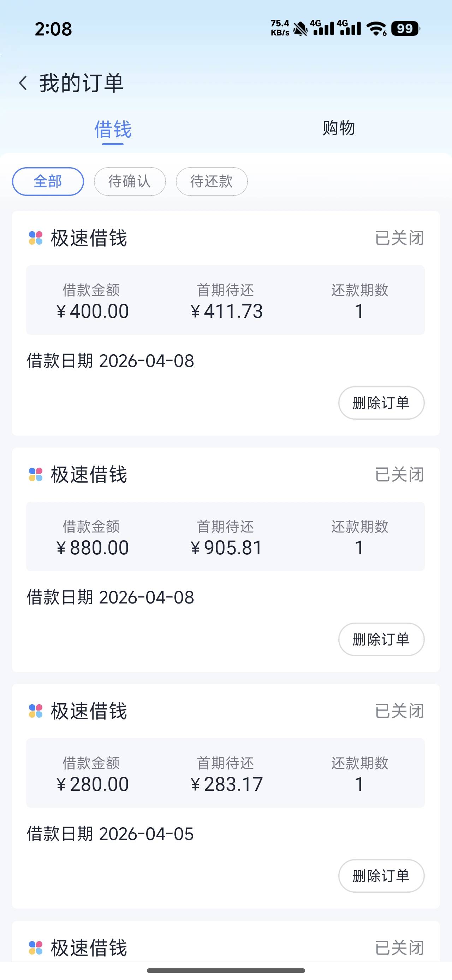Tap the back arrow beside 我的订单
The image size is (452, 980).
(x=23, y=83)
